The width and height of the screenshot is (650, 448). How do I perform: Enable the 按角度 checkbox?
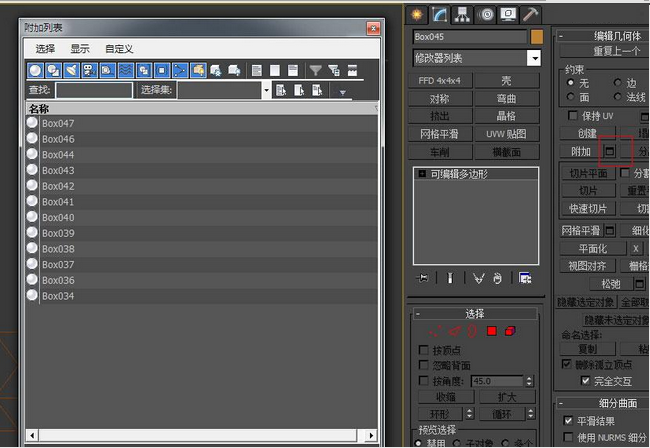point(424,380)
